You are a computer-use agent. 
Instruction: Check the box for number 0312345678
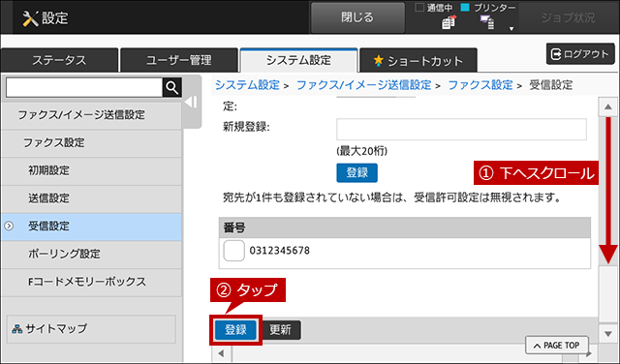[x=234, y=251]
